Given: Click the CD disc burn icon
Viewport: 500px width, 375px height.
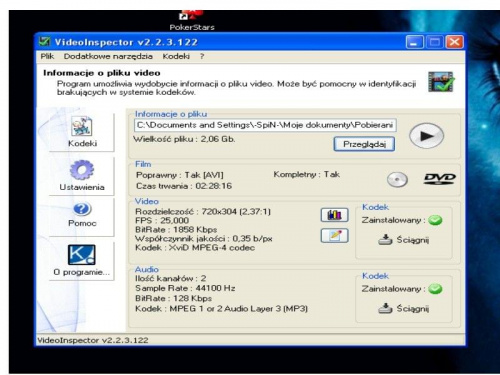Looking at the screenshot, I should pyautogui.click(x=397, y=179).
